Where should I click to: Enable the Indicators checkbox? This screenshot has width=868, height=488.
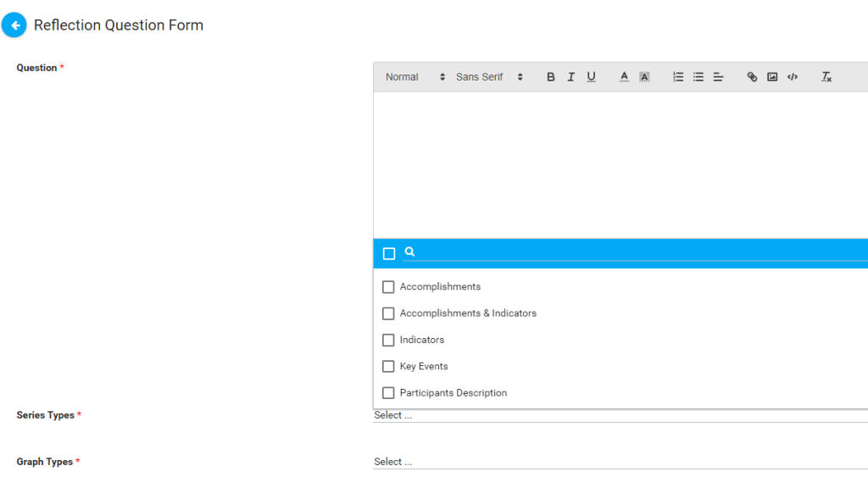388,340
